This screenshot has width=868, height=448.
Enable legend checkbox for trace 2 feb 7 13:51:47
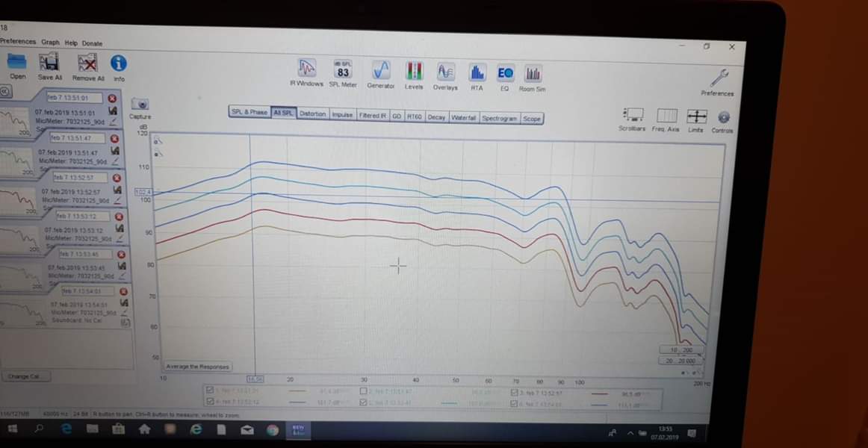[363, 391]
